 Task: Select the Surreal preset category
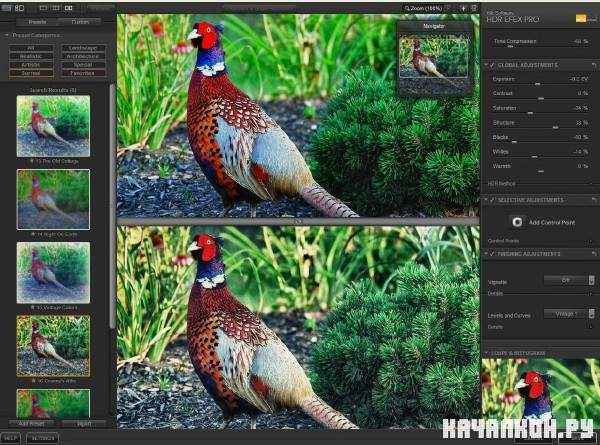click(x=31, y=73)
